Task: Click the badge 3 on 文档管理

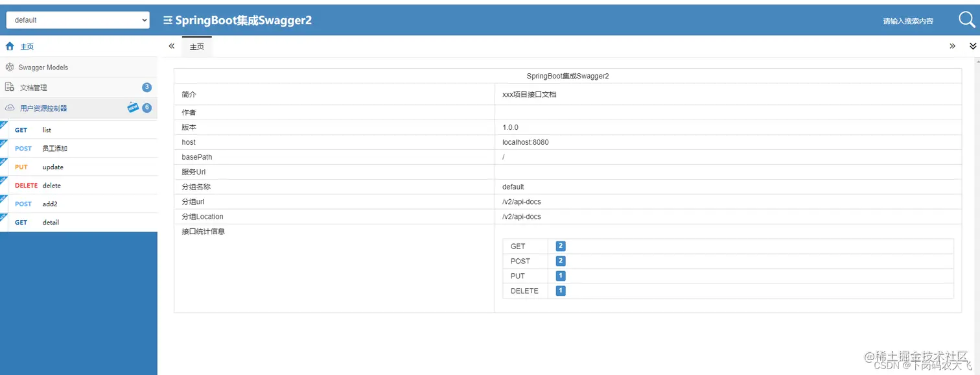Action: 147,87
